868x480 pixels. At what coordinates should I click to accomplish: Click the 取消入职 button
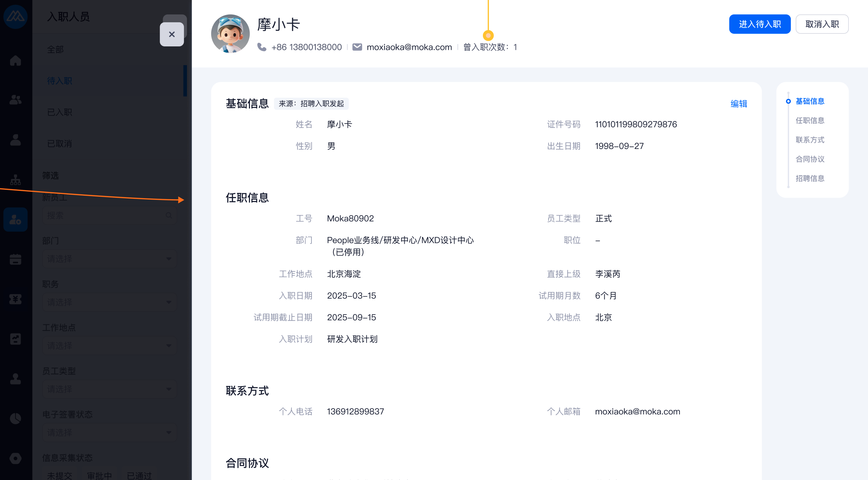[x=822, y=24]
